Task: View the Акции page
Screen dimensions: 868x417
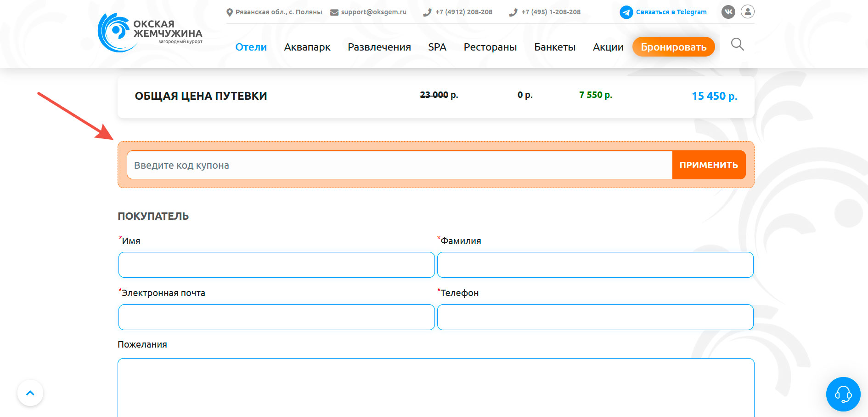Action: [x=608, y=47]
